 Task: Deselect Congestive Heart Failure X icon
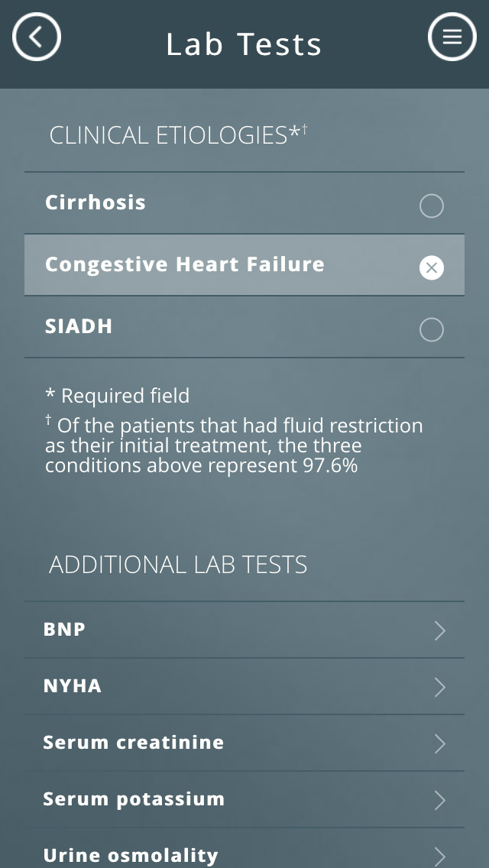click(432, 268)
